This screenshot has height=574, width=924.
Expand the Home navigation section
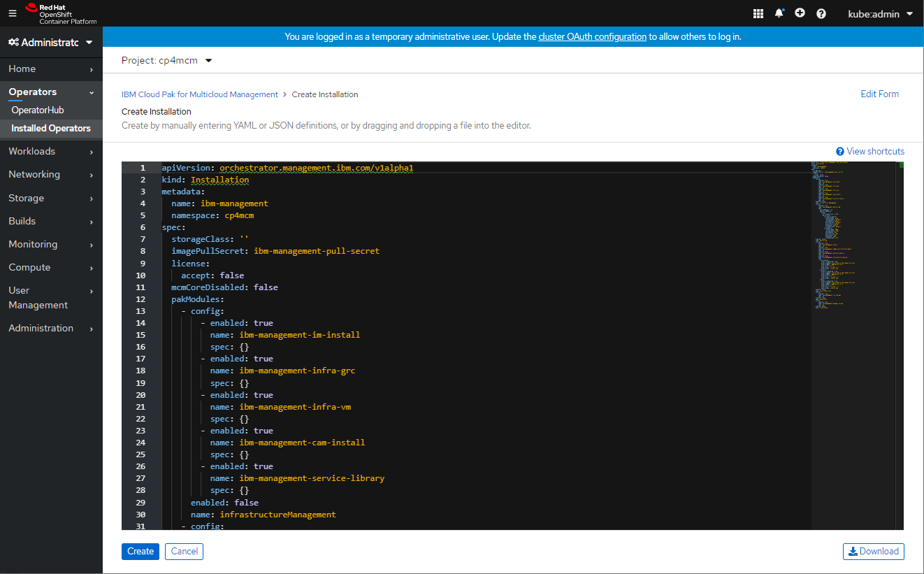tap(51, 69)
